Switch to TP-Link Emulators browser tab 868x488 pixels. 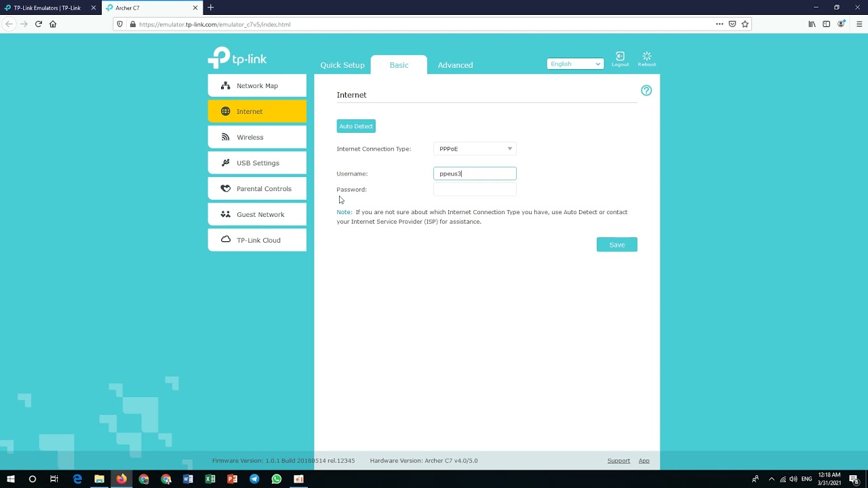pyautogui.click(x=50, y=7)
